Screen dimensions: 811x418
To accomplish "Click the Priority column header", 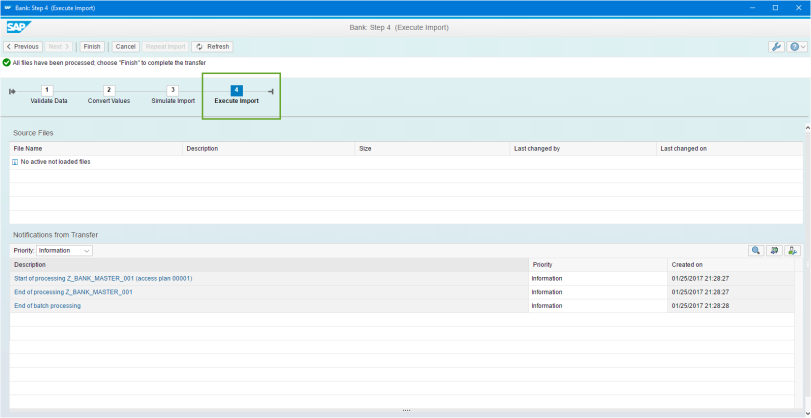I will pos(598,264).
